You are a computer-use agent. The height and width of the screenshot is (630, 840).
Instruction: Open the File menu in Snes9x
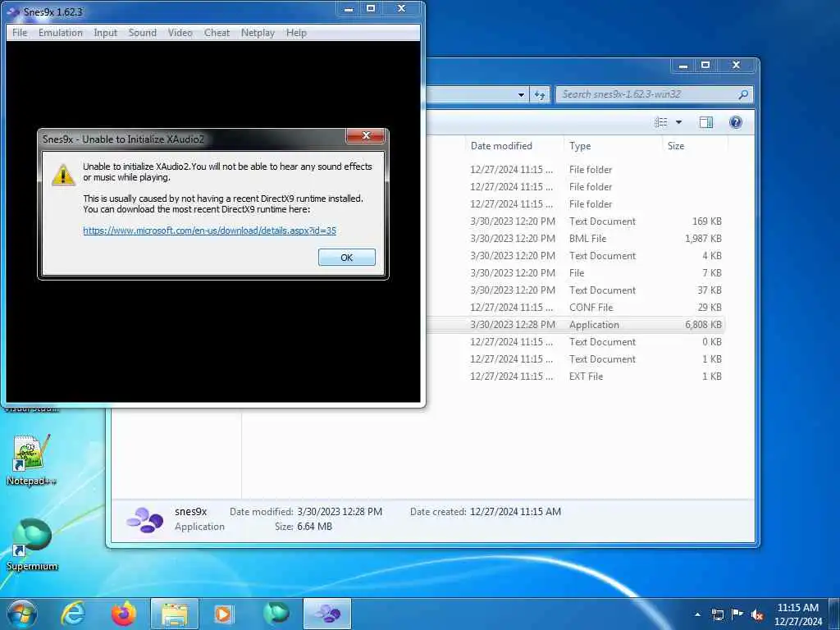click(x=20, y=33)
